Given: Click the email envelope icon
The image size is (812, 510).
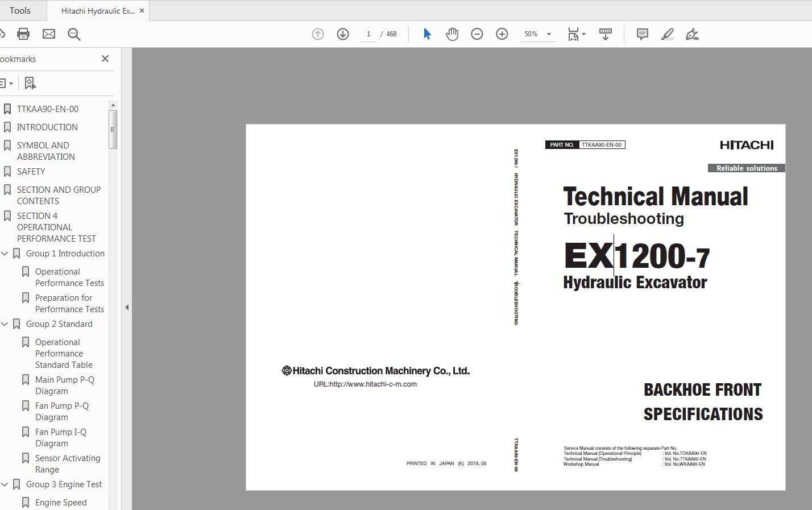Looking at the screenshot, I should 49,34.
